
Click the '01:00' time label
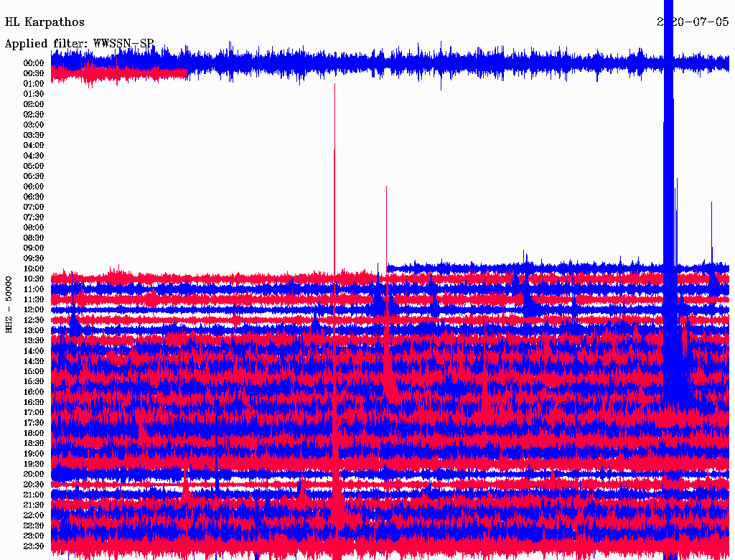point(34,83)
